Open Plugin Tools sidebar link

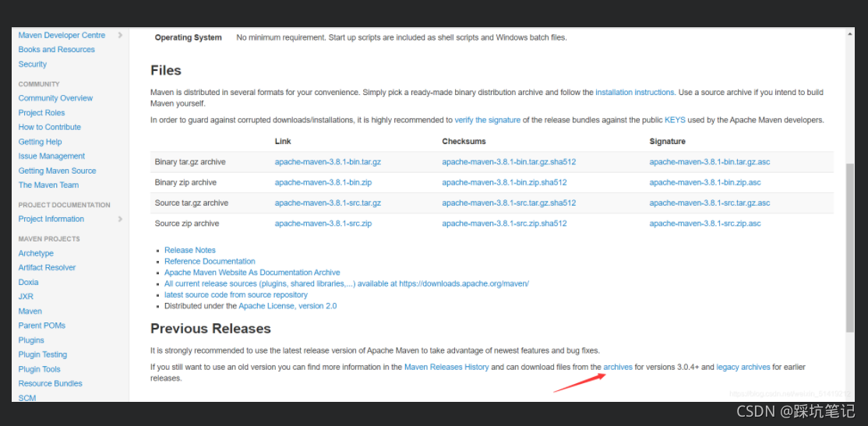pyautogui.click(x=39, y=369)
